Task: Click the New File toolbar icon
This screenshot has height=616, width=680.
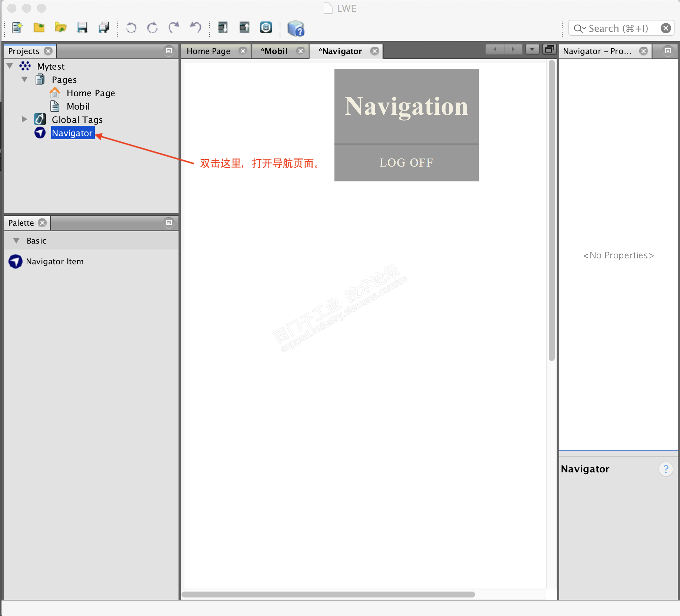Action: coord(17,28)
